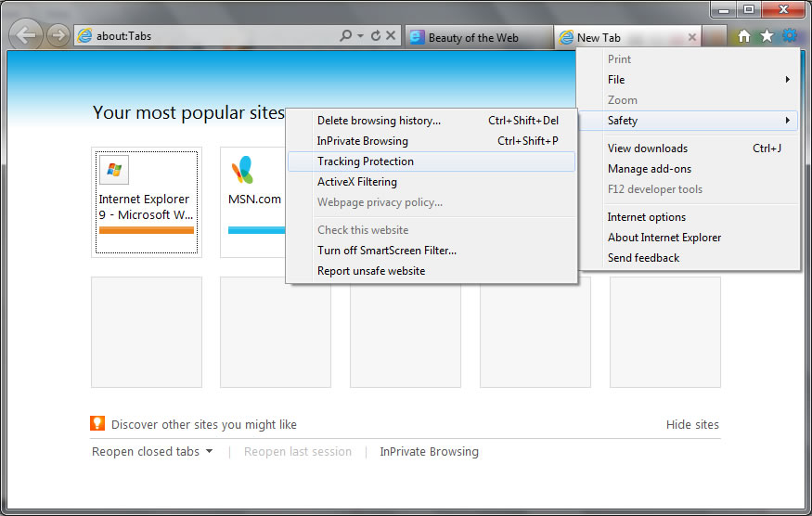Viewport: 812px width, 516px height.
Task: Open the Home page icon
Action: (x=743, y=36)
